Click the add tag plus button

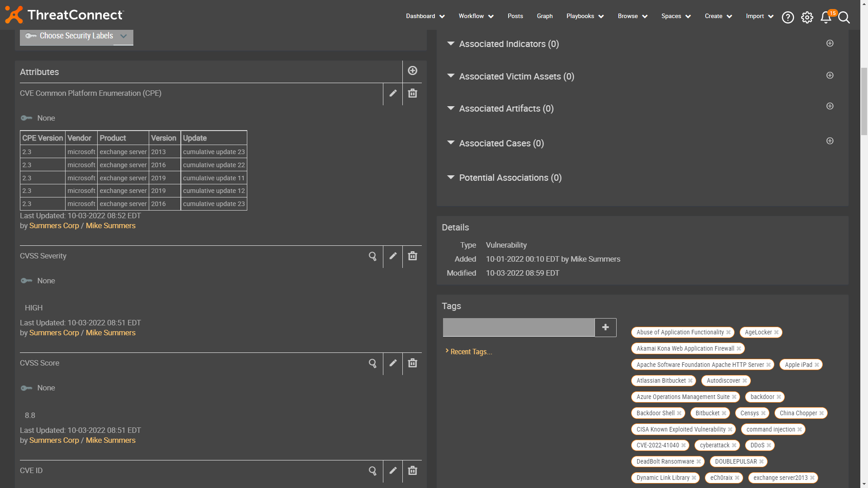pyautogui.click(x=605, y=328)
